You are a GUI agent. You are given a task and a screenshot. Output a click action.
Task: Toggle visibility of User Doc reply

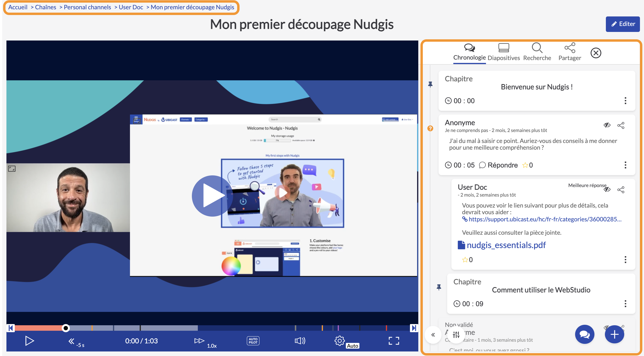[x=607, y=189]
